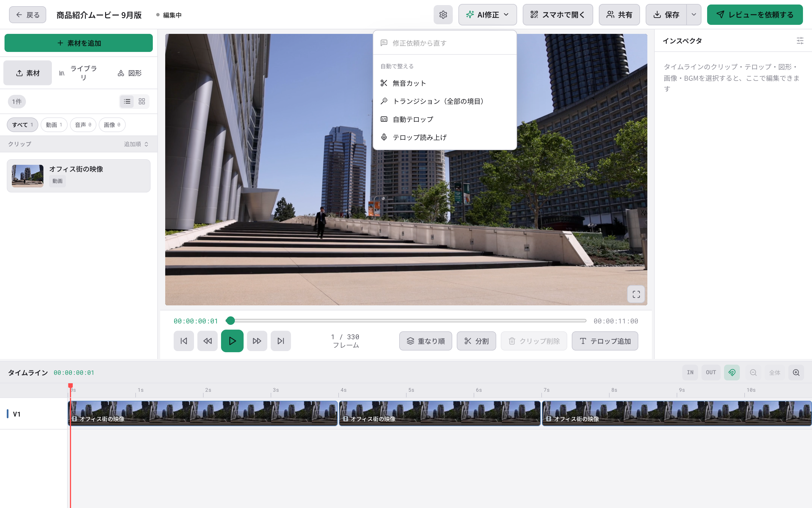Open the ライブラリ tab
This screenshot has width=812, height=508.
coord(78,73)
